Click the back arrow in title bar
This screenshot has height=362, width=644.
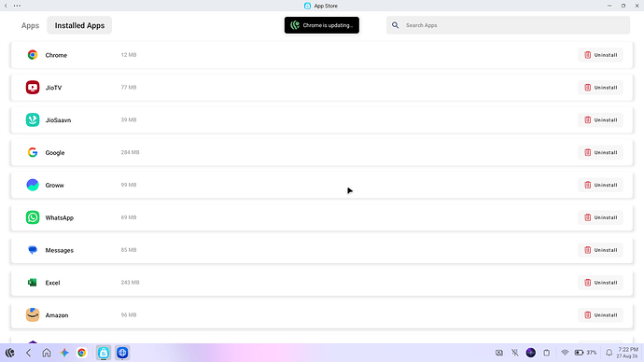pos(6,6)
